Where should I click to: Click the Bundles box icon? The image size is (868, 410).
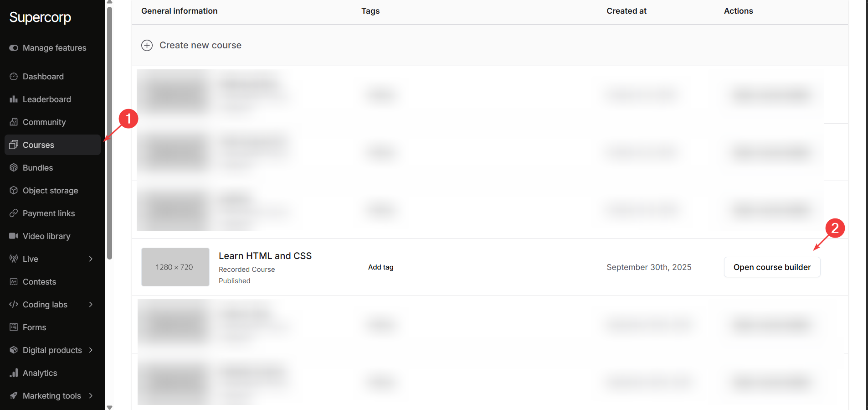coord(14,168)
